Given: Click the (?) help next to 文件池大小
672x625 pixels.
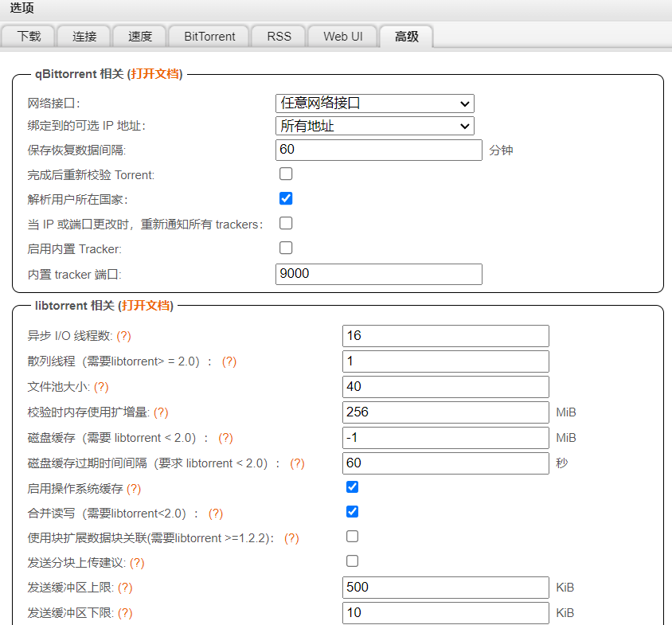Looking at the screenshot, I should tap(101, 387).
